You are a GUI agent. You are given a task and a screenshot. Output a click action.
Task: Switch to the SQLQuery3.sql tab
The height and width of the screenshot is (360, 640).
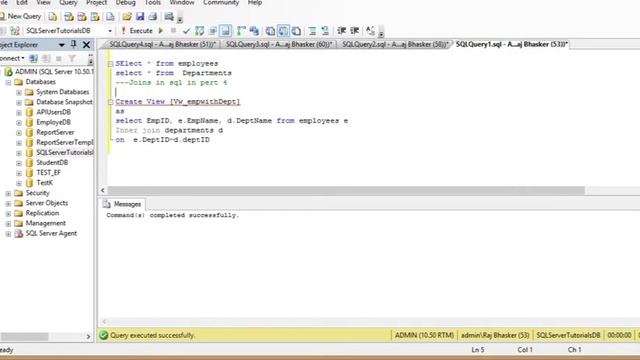coord(279,44)
